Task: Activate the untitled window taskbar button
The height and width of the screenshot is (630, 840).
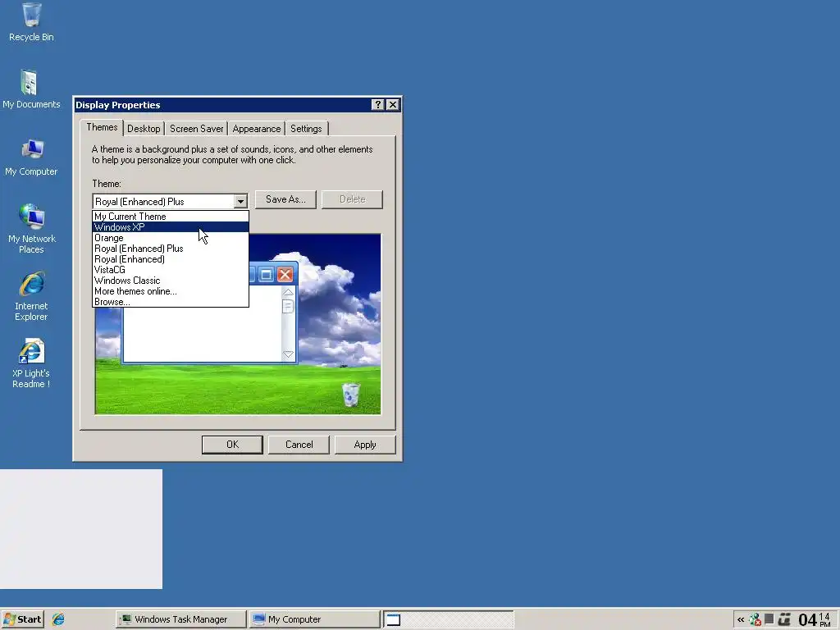Action: pyautogui.click(x=449, y=619)
